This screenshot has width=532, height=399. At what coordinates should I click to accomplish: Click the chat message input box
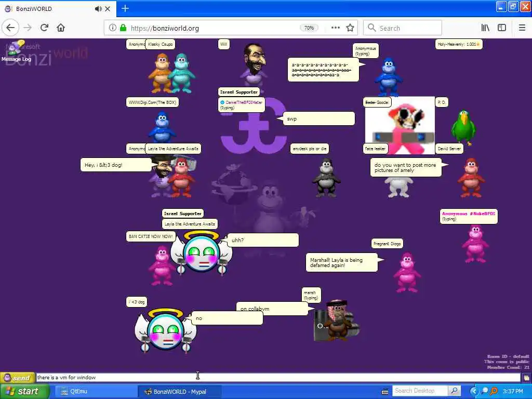coord(278,377)
